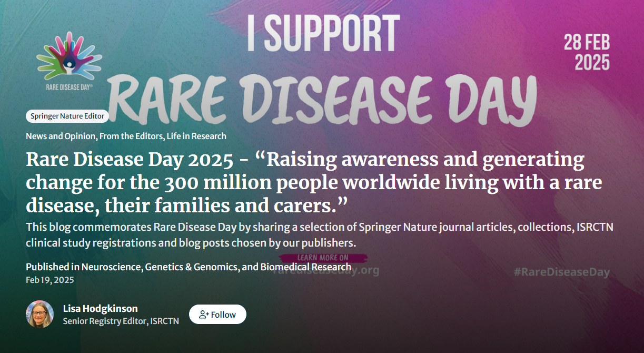Click the I SUPPORT banner heading
The image size is (644, 353).
(x=323, y=33)
